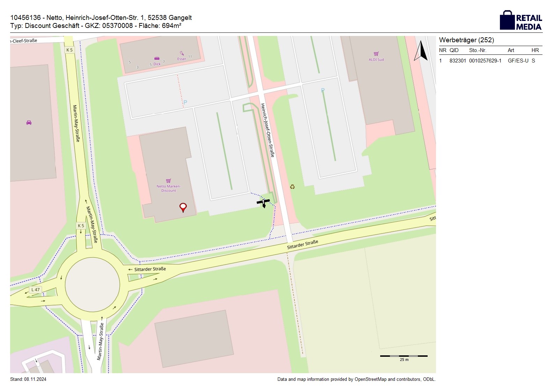The image size is (554, 392).
Task: Click the red location pin marker
Action: pos(183,207)
